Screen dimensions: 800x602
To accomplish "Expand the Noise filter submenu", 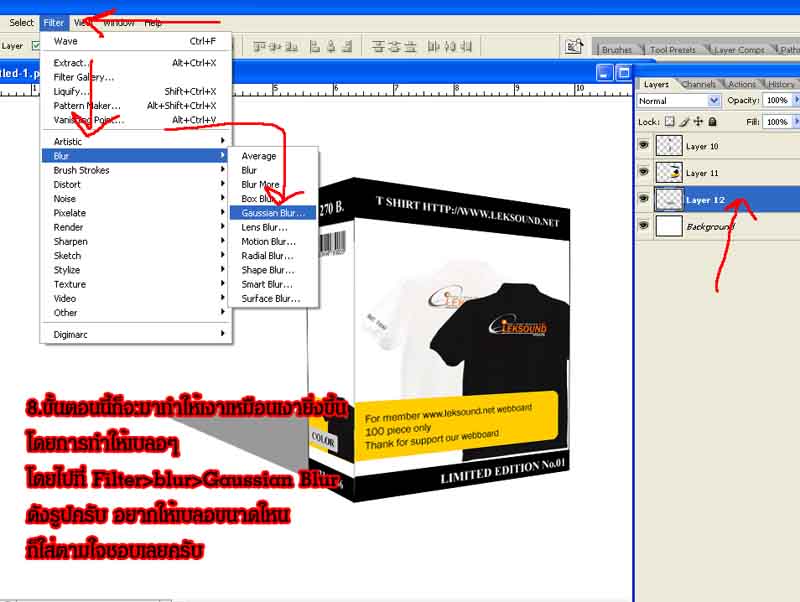I will tap(136, 198).
